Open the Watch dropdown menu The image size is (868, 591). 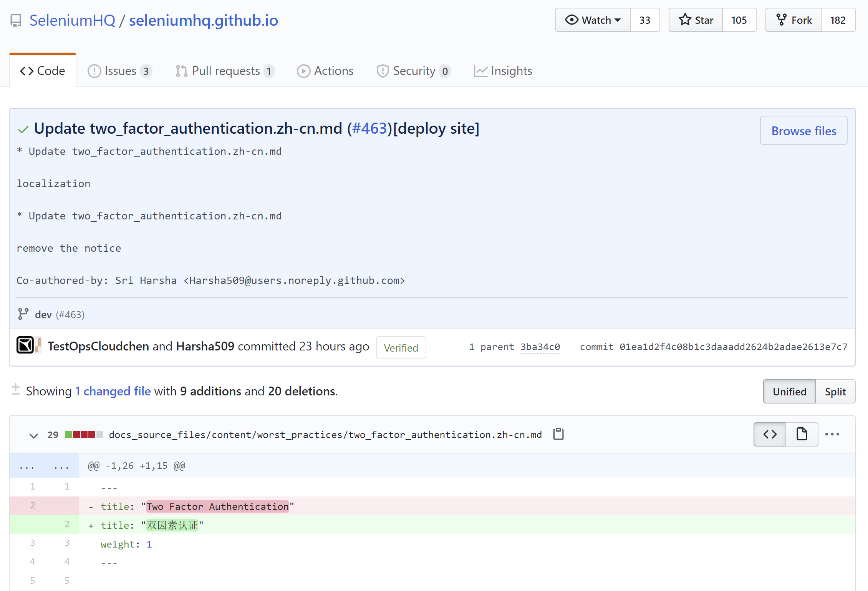click(x=593, y=20)
